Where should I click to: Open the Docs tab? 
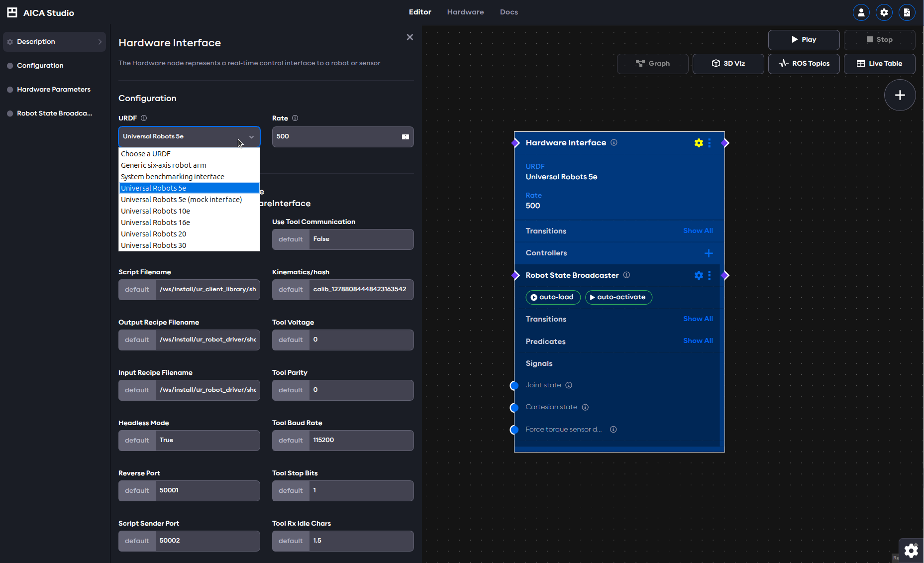(x=509, y=12)
